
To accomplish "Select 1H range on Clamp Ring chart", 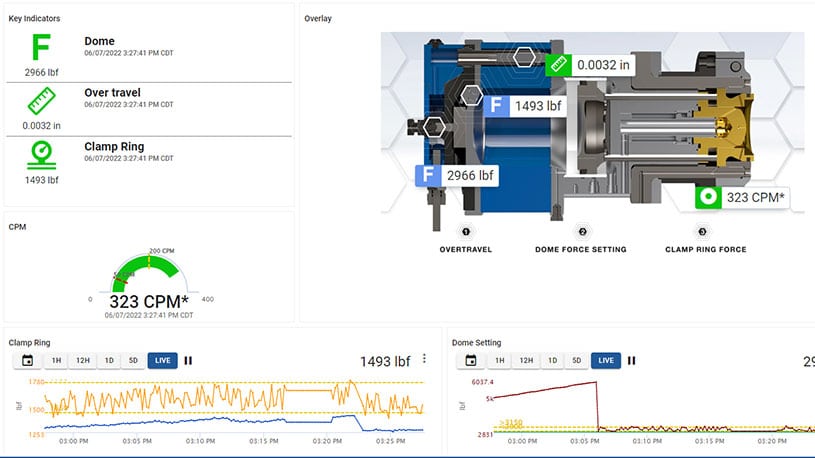I will pyautogui.click(x=57, y=360).
